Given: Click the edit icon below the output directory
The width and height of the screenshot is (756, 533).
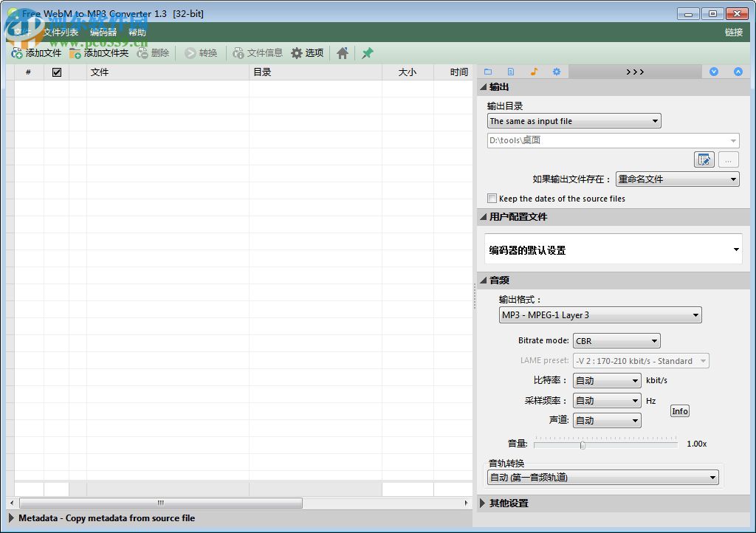Looking at the screenshot, I should click(704, 159).
